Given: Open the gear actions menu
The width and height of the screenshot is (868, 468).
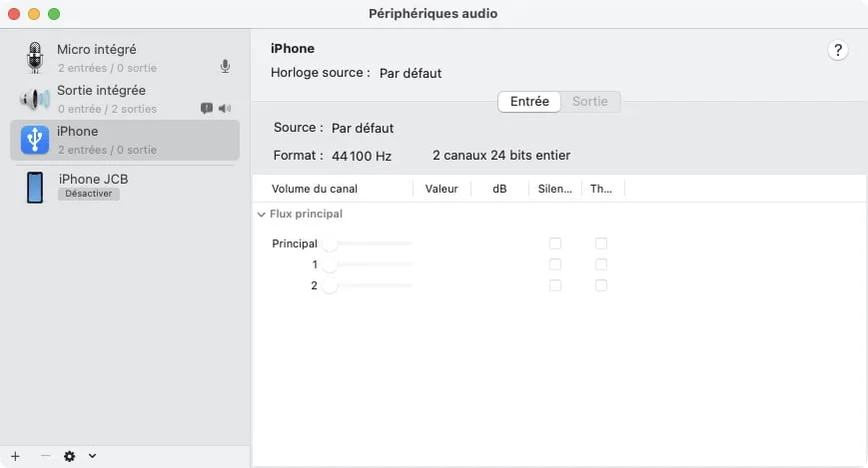Looking at the screenshot, I should pos(69,456).
